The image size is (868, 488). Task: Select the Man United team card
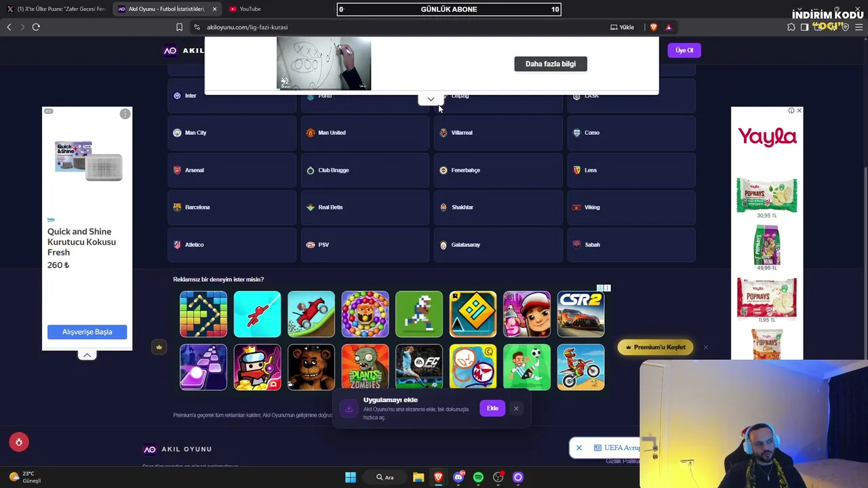click(x=365, y=133)
